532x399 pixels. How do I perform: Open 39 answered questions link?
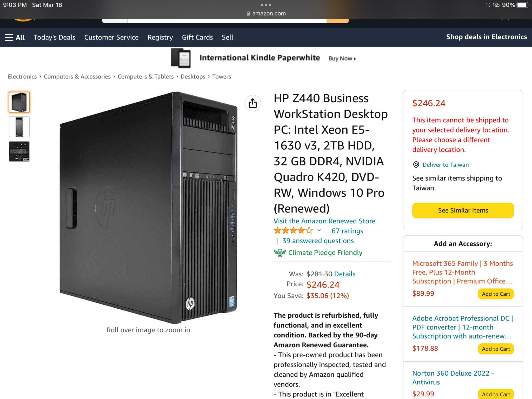[318, 241]
